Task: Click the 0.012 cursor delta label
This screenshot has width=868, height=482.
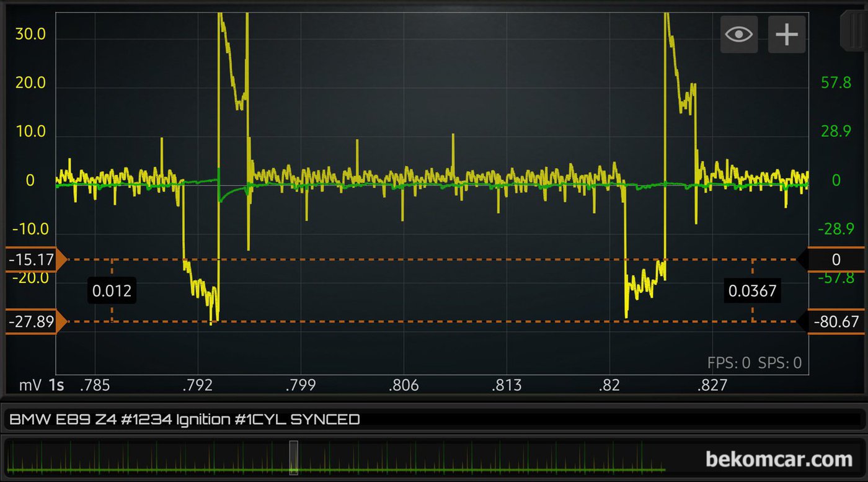Action: (112, 290)
